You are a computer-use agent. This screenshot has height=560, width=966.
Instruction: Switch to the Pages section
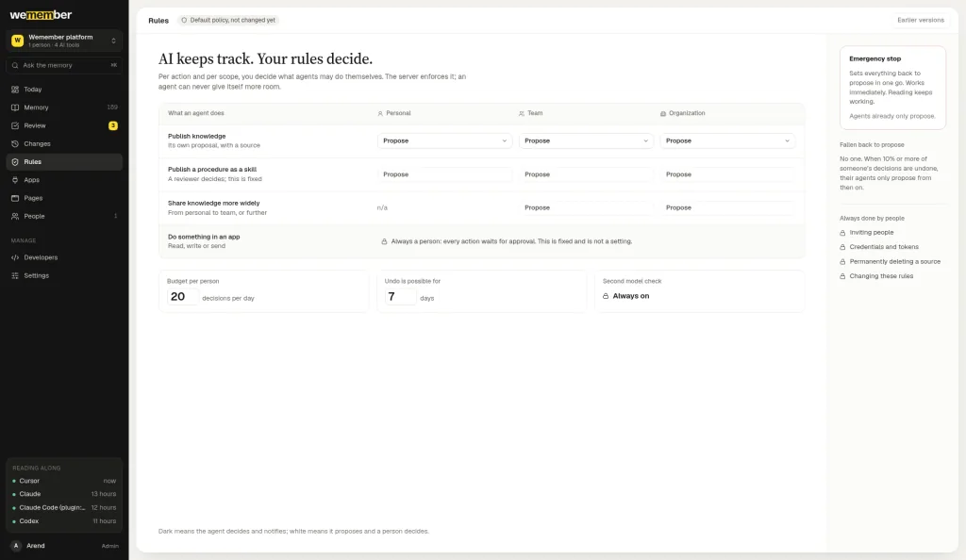pos(64,198)
